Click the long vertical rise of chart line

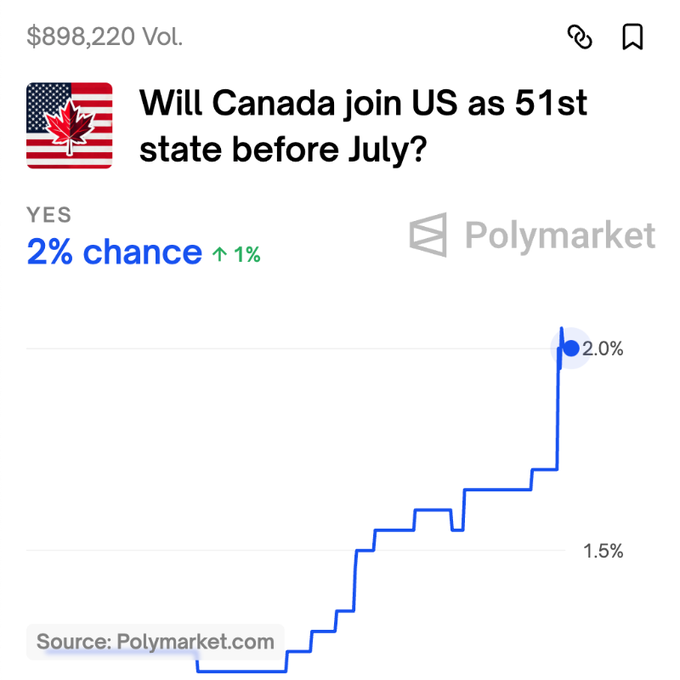click(558, 415)
